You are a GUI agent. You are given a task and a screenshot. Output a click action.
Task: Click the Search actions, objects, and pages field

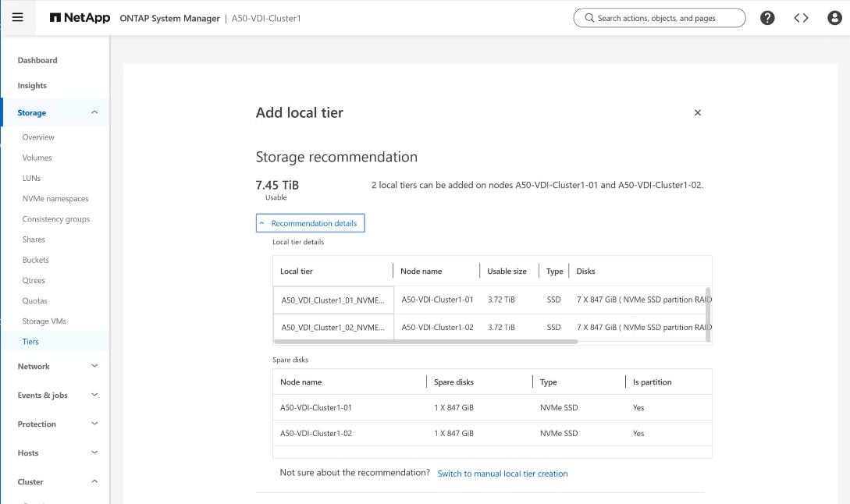660,18
